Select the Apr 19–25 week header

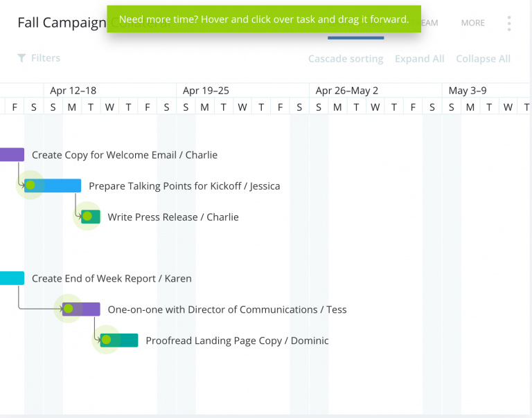[x=206, y=91]
